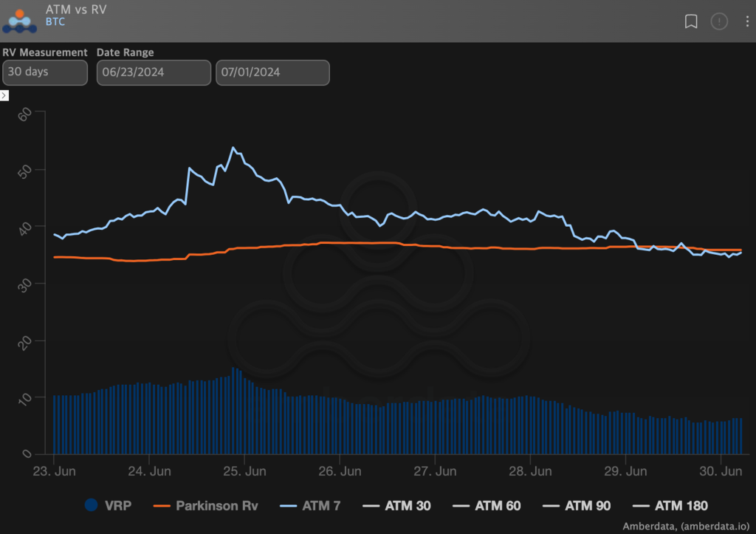Click the ATM 7 peak near 25 Jun
The image size is (756, 534).
[233, 148]
